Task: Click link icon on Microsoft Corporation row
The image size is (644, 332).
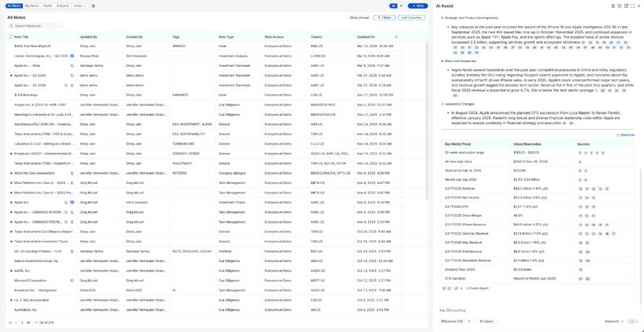Action: [x=72, y=281]
